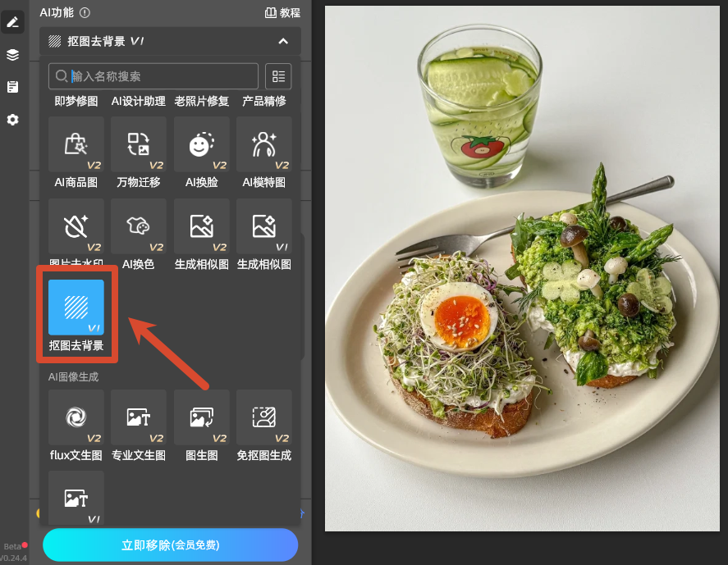Choose the AI换脸 tool icon
728x565 pixels.
tap(202, 144)
